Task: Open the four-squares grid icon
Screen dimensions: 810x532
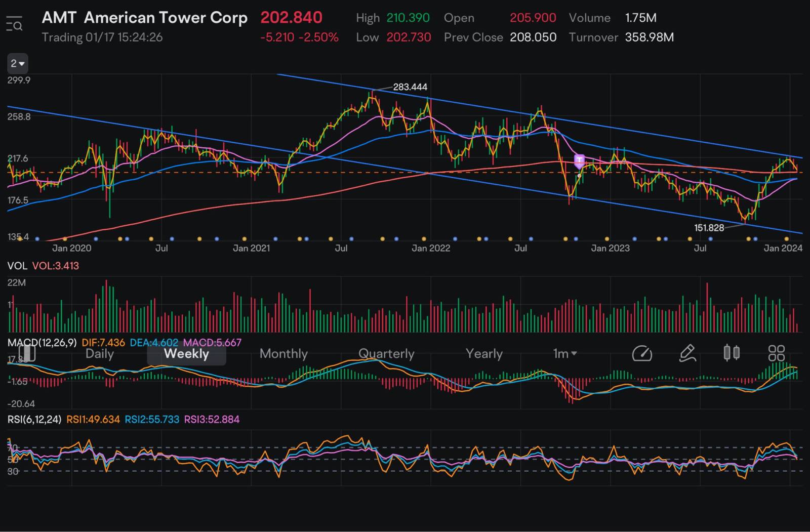Action: [776, 353]
